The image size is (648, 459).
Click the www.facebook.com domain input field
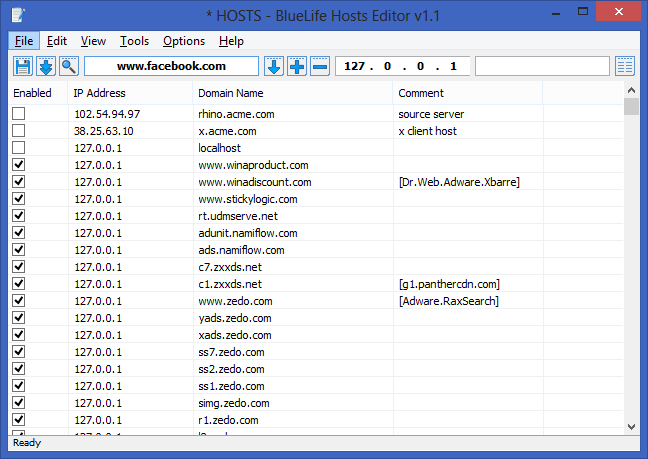point(171,66)
